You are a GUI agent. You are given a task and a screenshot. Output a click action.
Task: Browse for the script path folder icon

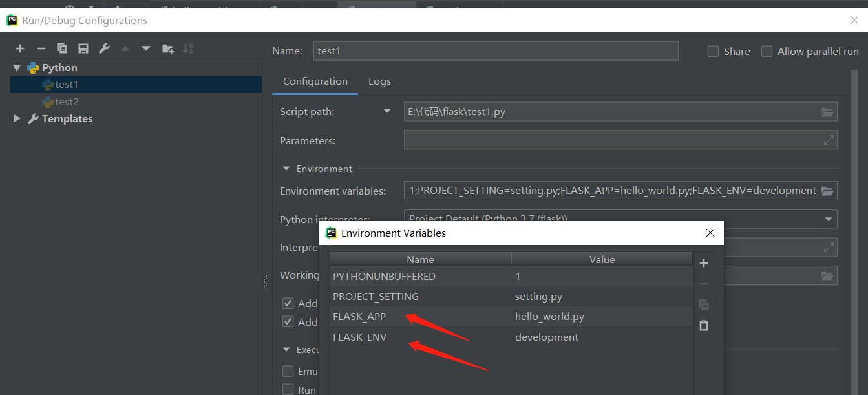pyautogui.click(x=827, y=112)
